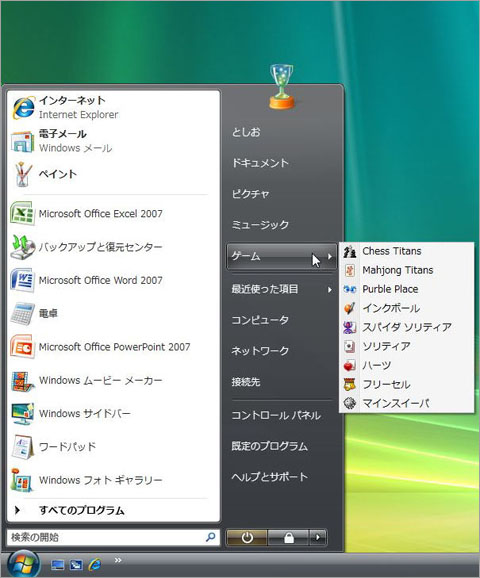Click the search magnifier icon
Image resolution: width=480 pixels, height=578 pixels.
pos(211,537)
